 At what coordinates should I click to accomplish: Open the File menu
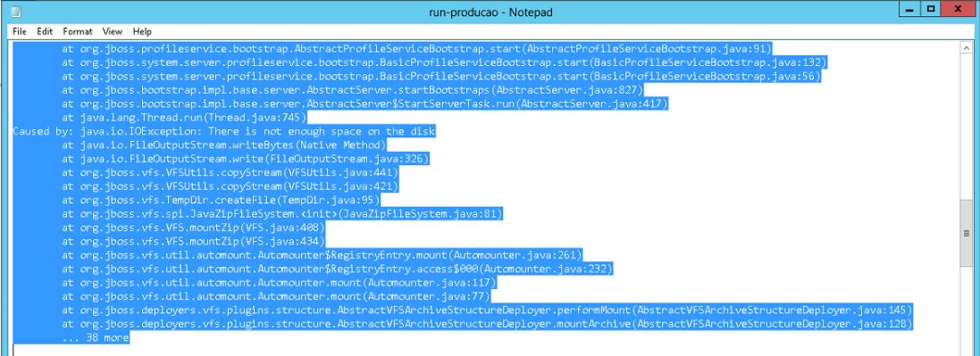(19, 31)
